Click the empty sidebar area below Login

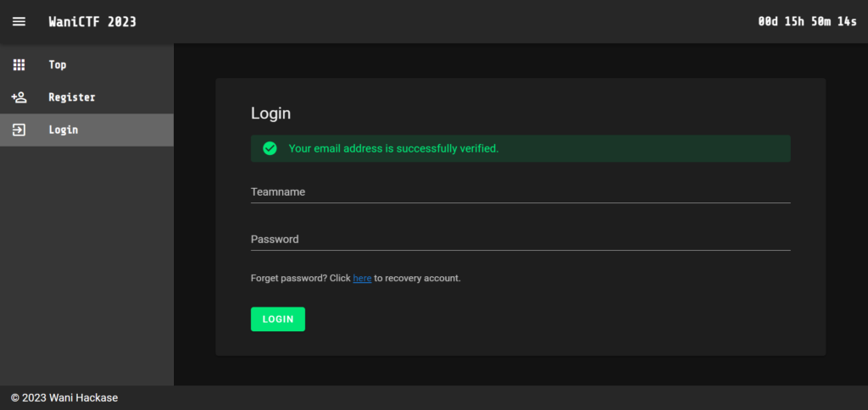[x=86, y=263]
